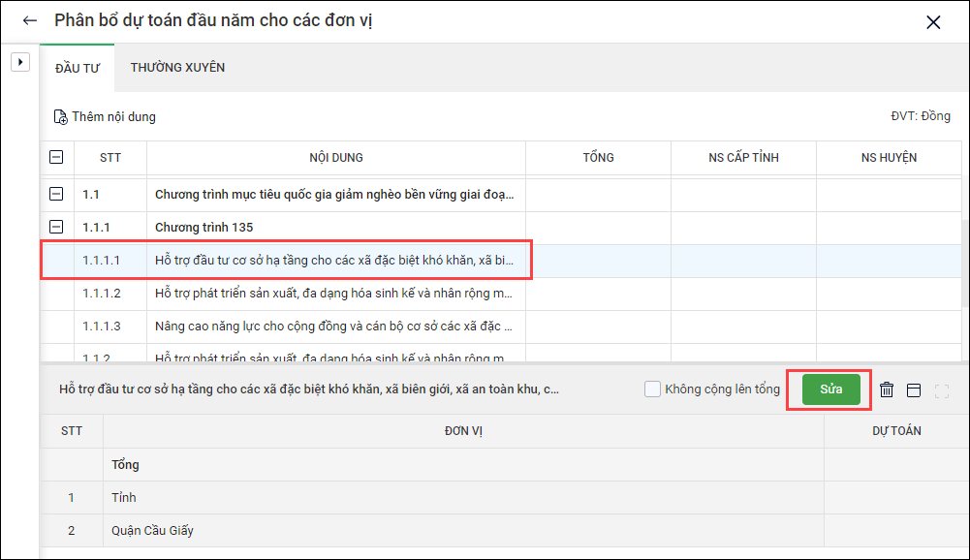The image size is (970, 560).
Task: Expand the left sidebar panel arrow
Action: pos(18,62)
